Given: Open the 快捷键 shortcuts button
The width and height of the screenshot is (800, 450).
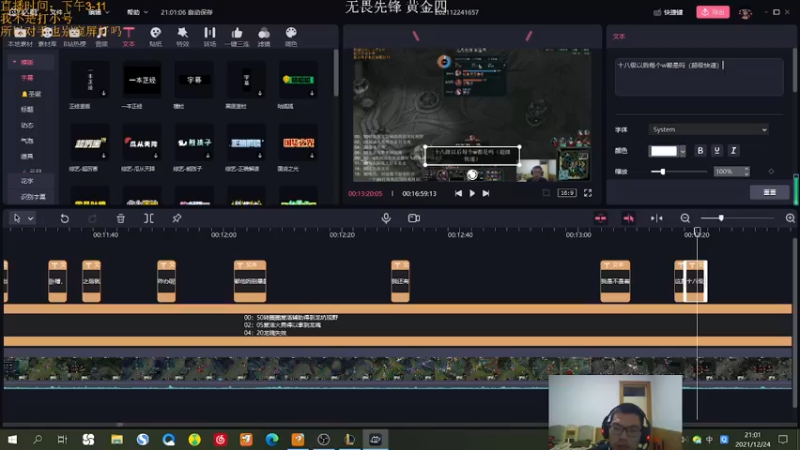Looking at the screenshot, I should [668, 12].
